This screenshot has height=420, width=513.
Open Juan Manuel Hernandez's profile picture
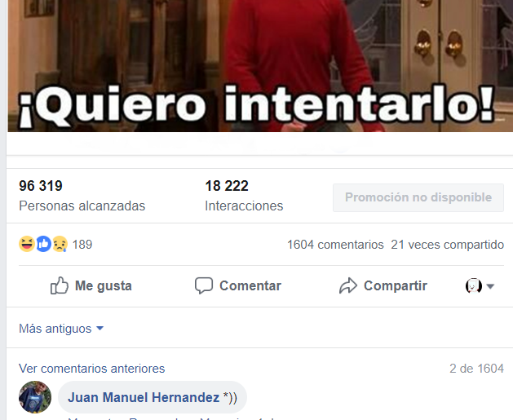(35, 397)
